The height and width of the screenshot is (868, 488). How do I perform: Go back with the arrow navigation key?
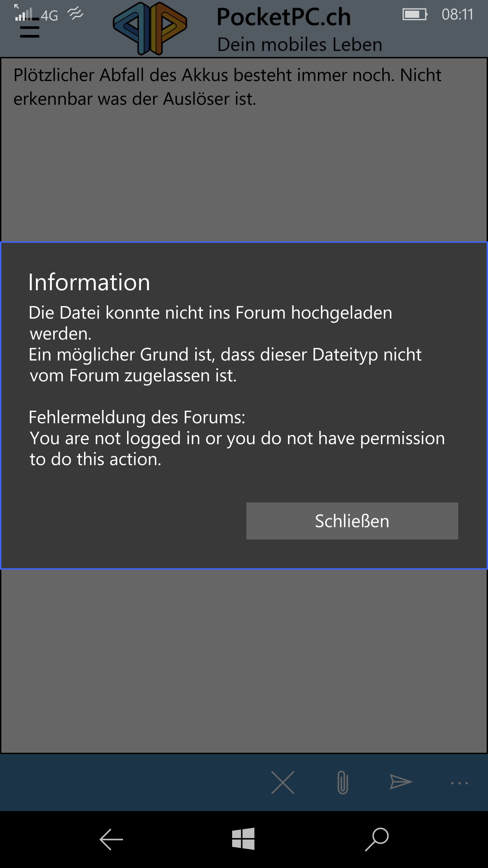111,840
